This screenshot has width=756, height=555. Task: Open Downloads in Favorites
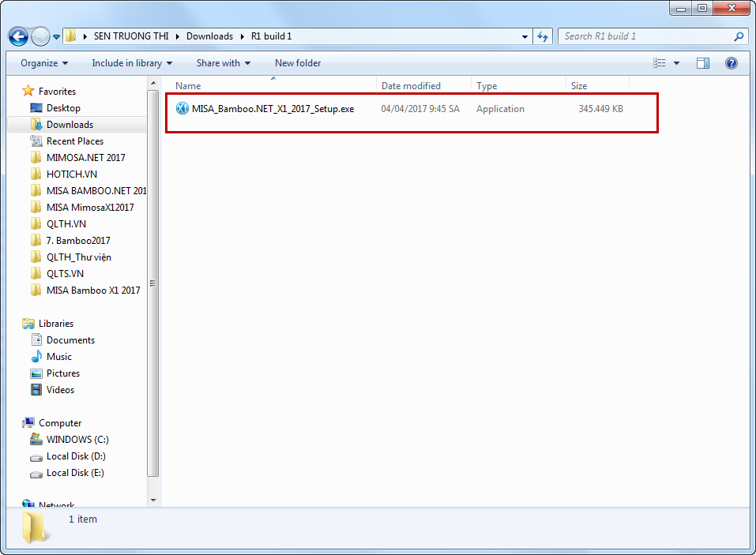click(x=70, y=124)
